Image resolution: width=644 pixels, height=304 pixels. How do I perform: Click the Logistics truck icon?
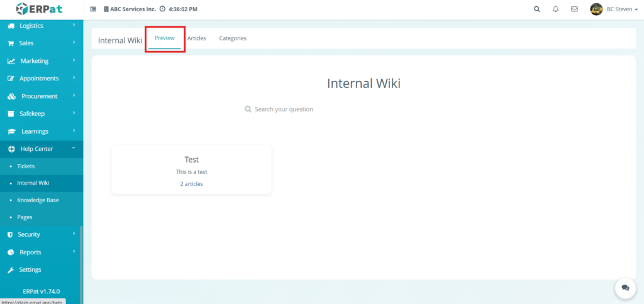pyautogui.click(x=11, y=26)
